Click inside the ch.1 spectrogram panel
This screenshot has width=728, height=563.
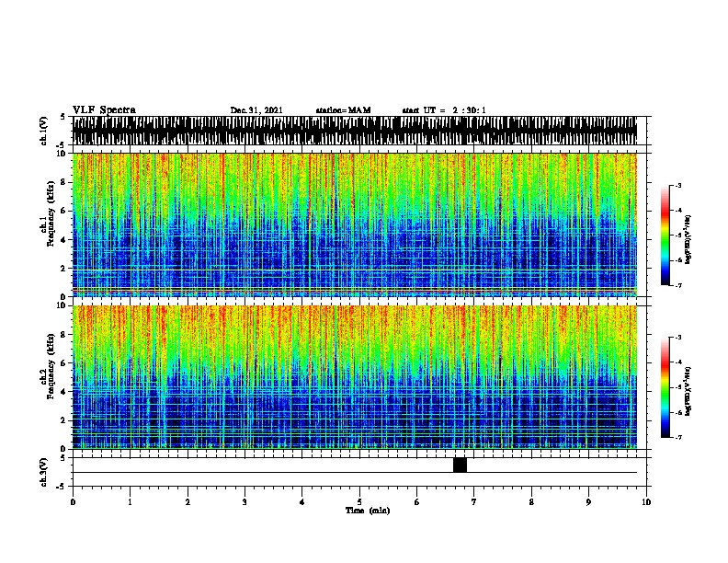coord(355,224)
